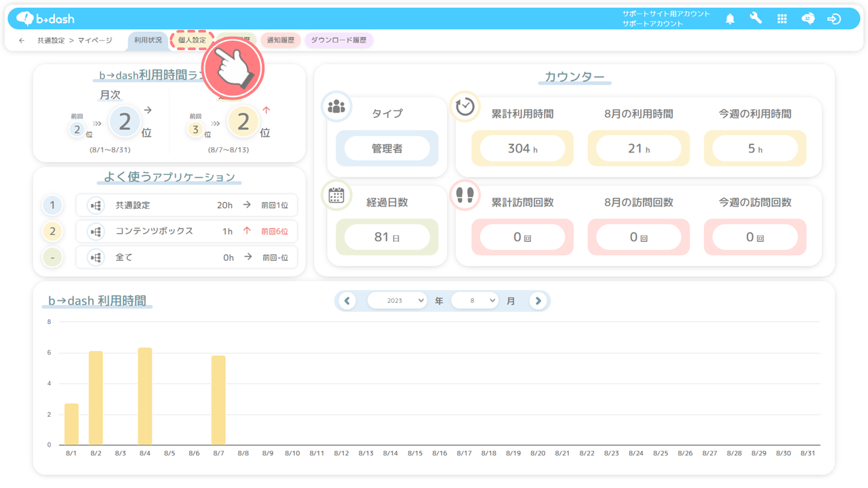Switch to the ダウンロード履歴 tab

339,40
